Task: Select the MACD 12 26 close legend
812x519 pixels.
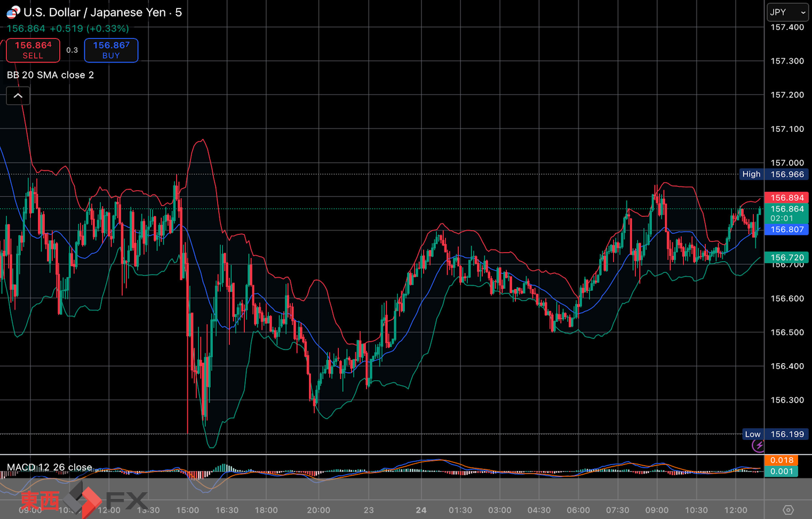Action: pos(49,467)
